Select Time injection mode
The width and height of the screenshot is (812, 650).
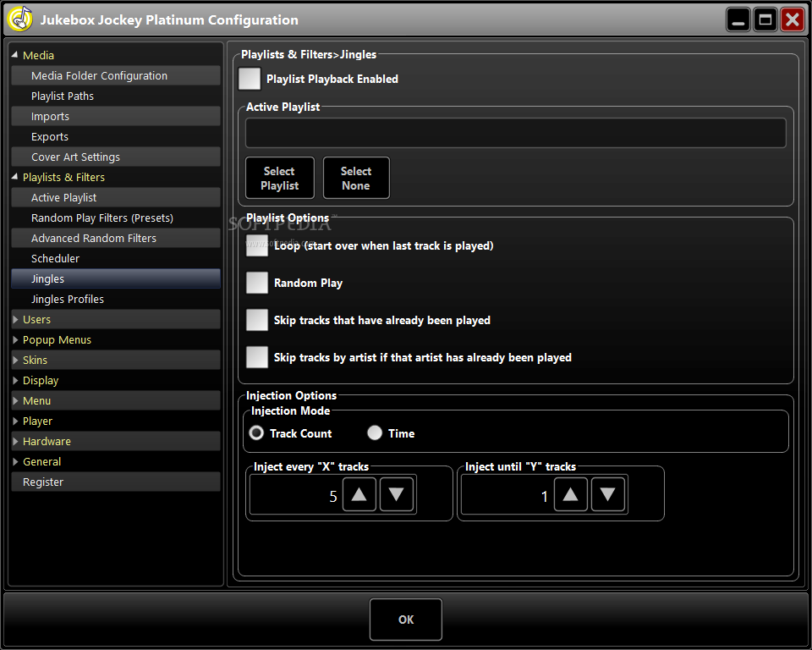pyautogui.click(x=375, y=432)
